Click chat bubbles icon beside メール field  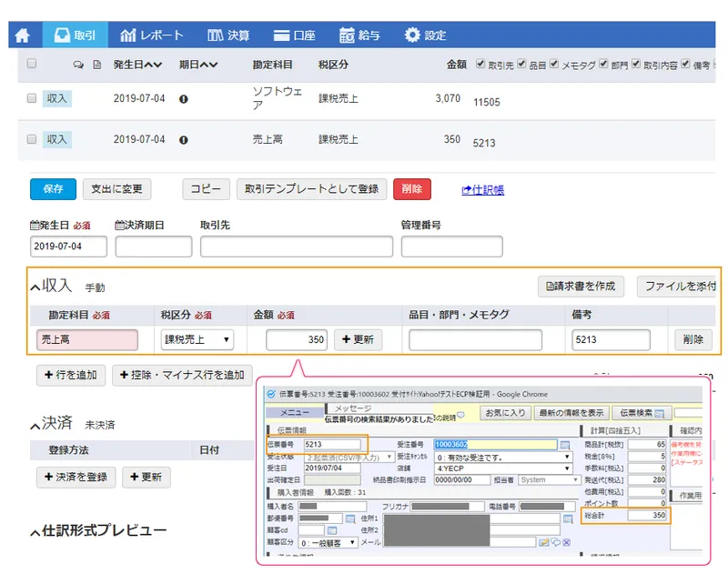pyautogui.click(x=555, y=542)
